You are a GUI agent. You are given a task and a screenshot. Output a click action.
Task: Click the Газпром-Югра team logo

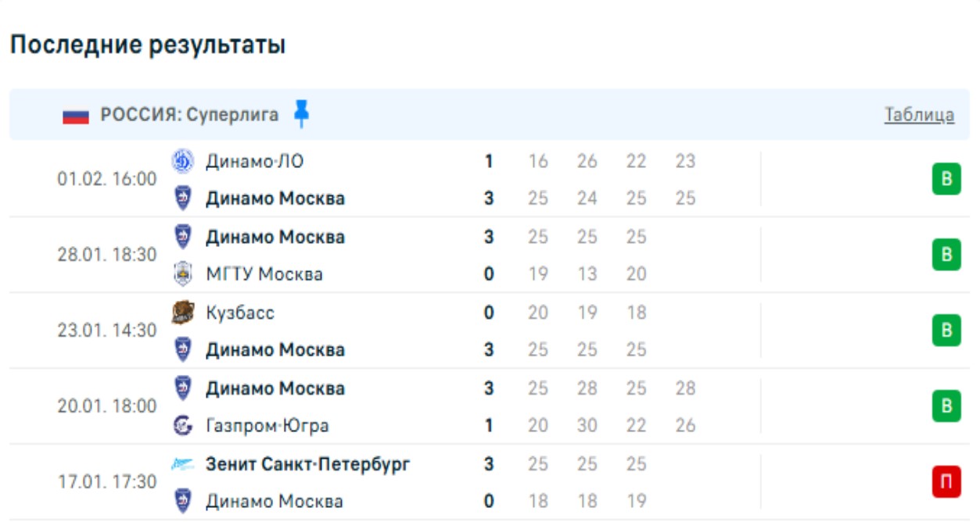(x=182, y=425)
